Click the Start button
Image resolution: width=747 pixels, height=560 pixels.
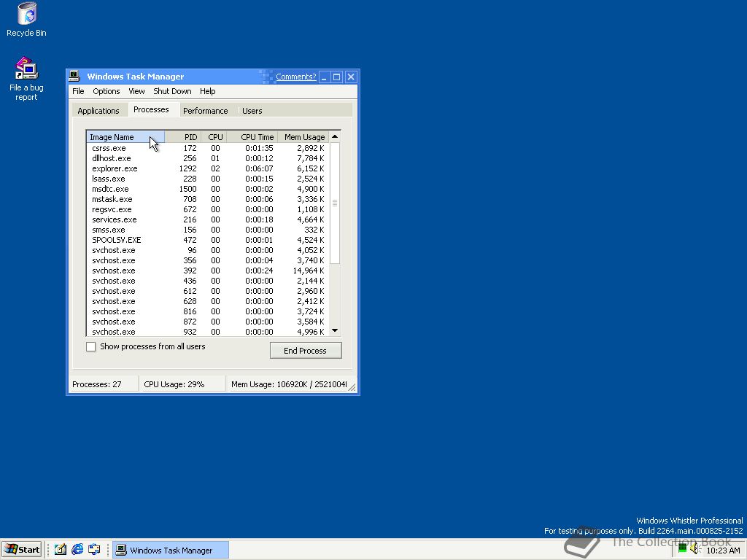click(22, 550)
